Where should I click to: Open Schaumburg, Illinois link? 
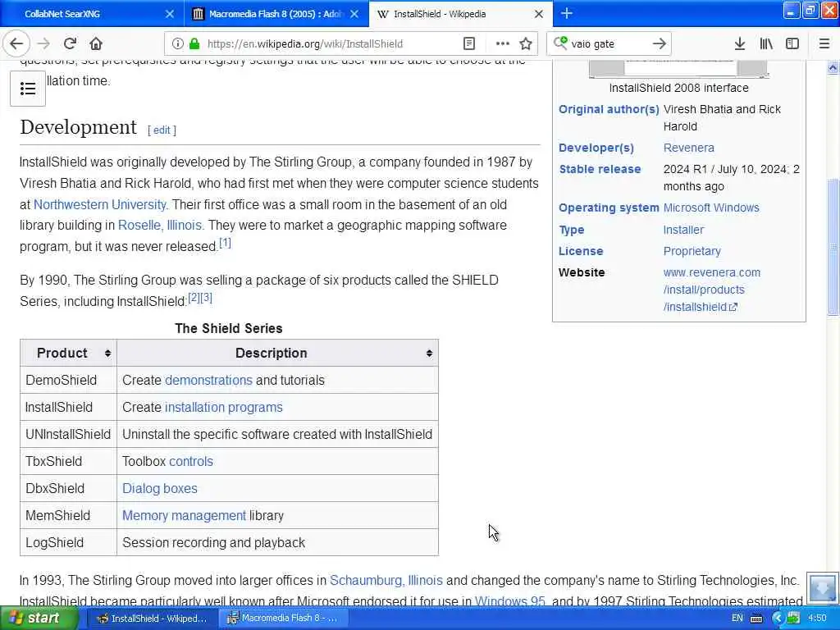coord(386,580)
